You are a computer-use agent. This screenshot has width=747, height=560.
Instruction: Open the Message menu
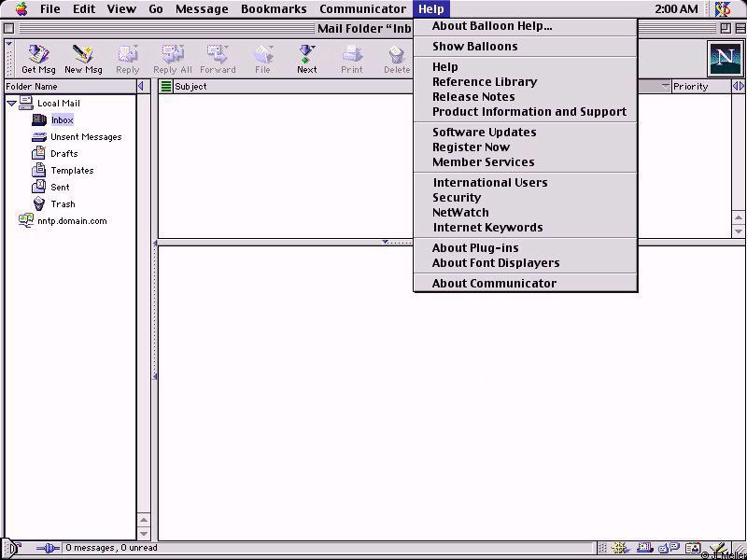(202, 8)
